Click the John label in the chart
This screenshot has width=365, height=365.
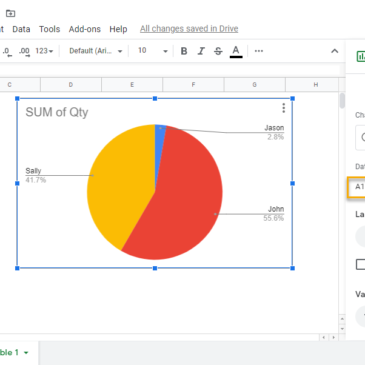point(276,209)
